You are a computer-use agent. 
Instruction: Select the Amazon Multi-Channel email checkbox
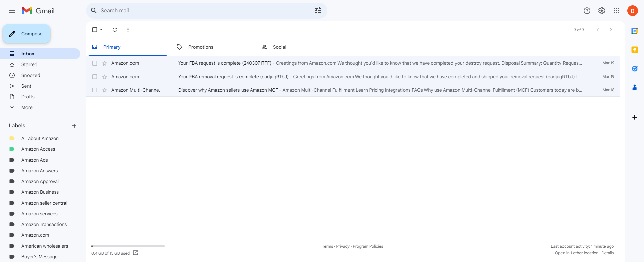click(95, 90)
